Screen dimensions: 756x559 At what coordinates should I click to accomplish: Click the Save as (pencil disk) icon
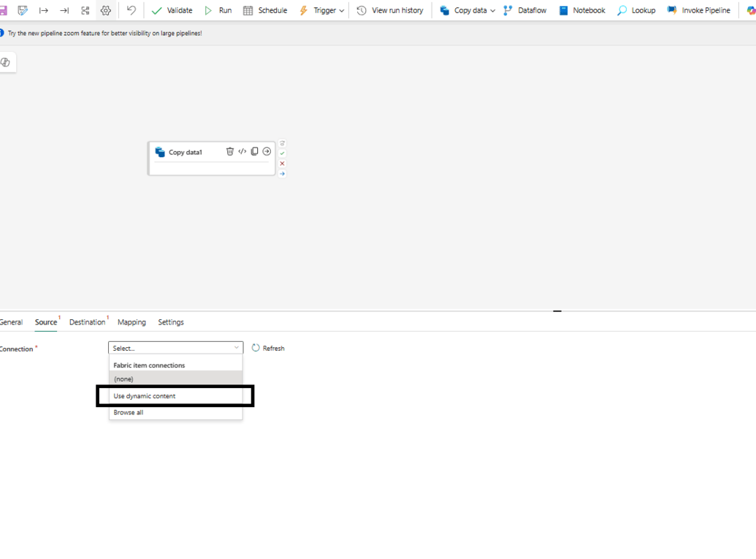23,10
